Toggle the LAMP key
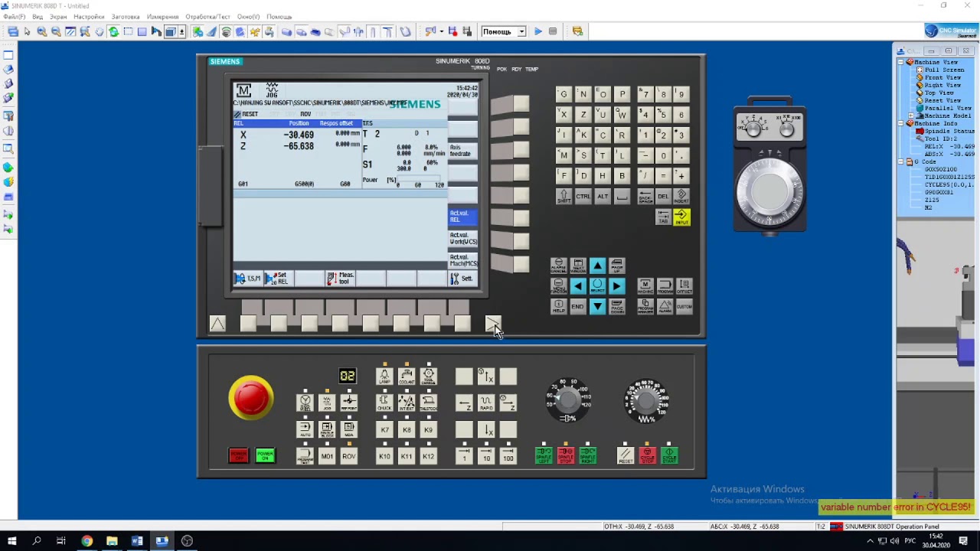 pyautogui.click(x=384, y=376)
